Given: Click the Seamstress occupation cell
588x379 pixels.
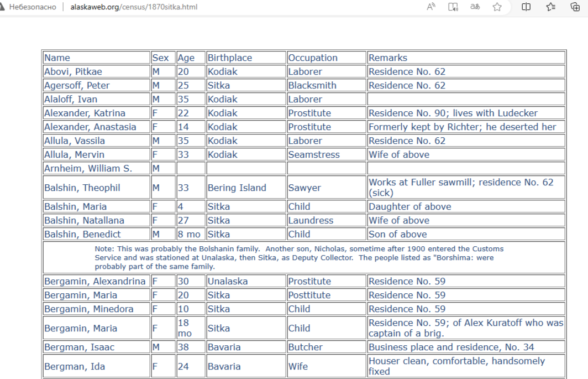Looking at the screenshot, I should point(326,154).
